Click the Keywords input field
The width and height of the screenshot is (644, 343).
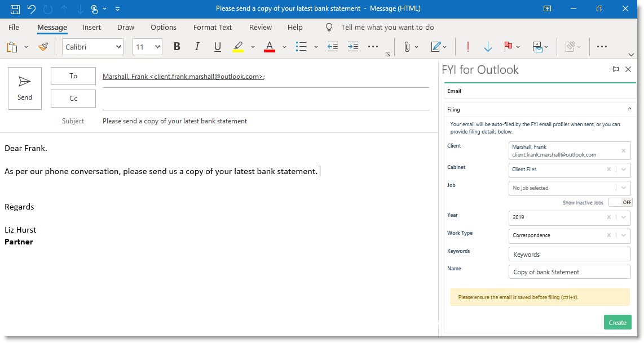pyautogui.click(x=570, y=255)
